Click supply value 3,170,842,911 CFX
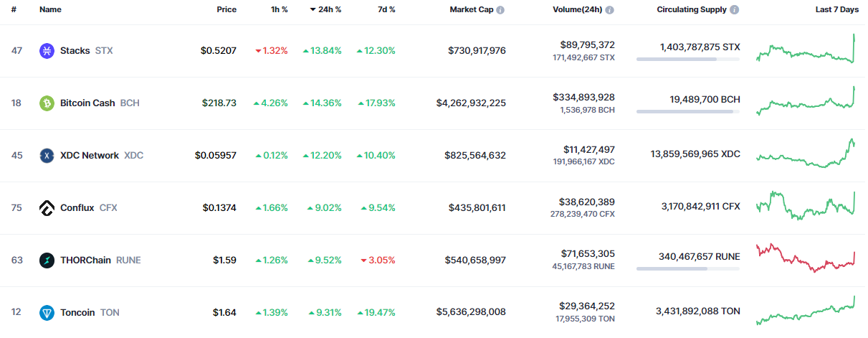 [701, 207]
